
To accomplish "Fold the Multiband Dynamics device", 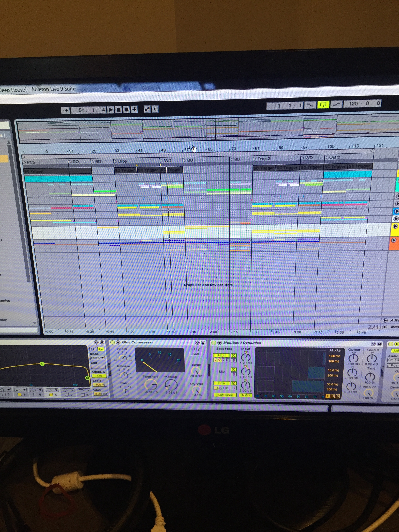I will tap(219, 343).
